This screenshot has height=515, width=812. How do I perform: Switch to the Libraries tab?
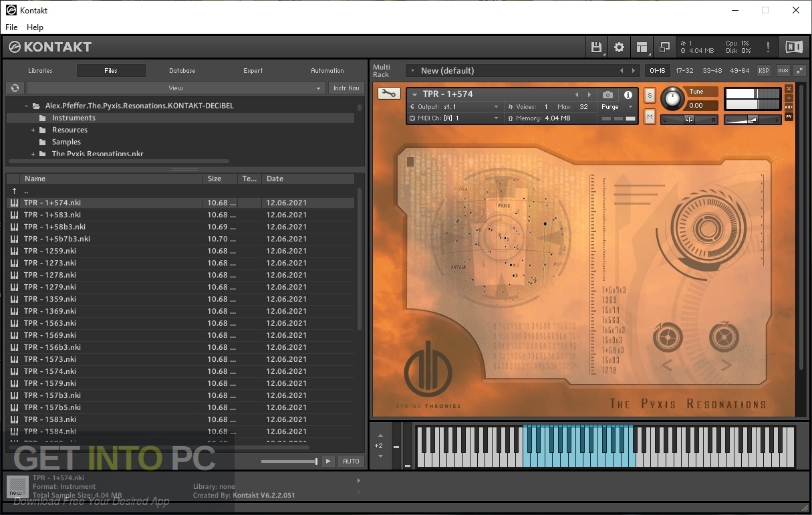tap(40, 70)
